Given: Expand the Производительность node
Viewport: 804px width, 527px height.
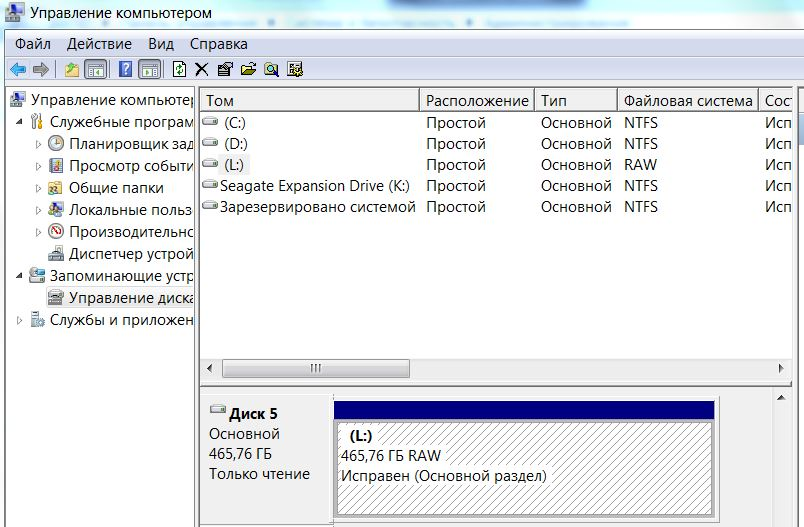Looking at the screenshot, I should [38, 232].
